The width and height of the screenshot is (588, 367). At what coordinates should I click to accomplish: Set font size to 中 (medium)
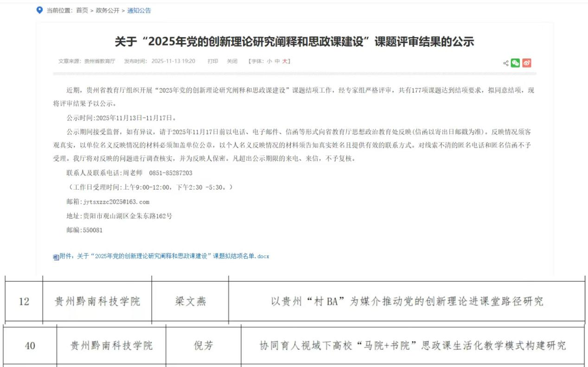pyautogui.click(x=277, y=61)
